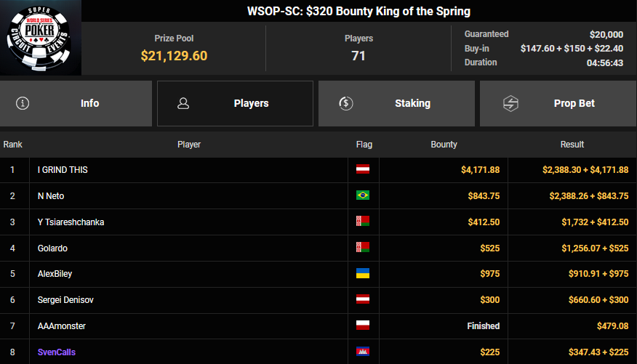Viewport: 637px width, 364px height.
Task: Open the Info tab
Action: click(89, 103)
